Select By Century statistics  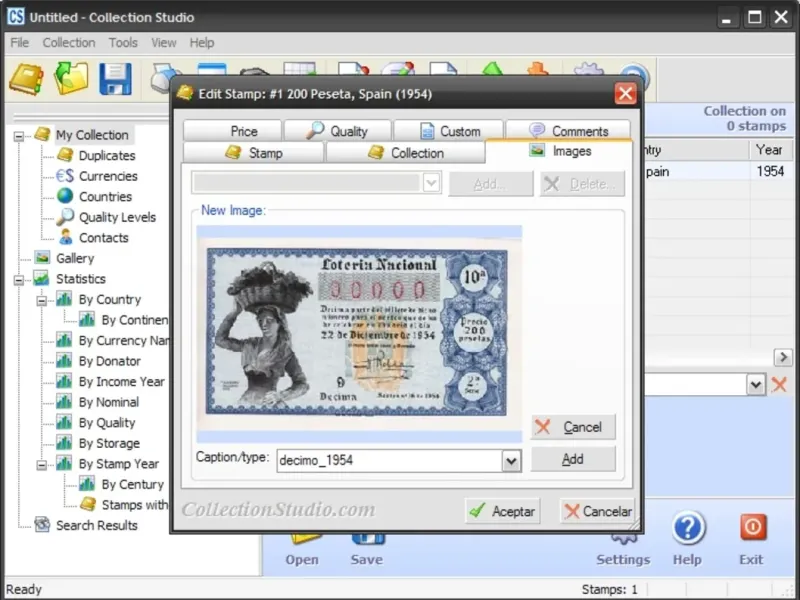coord(132,484)
